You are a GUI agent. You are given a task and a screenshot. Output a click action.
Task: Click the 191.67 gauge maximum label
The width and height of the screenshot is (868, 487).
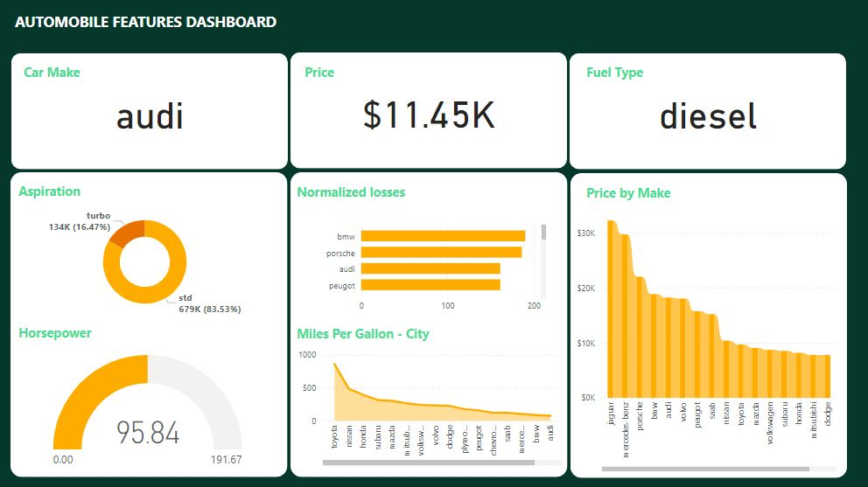[x=226, y=459]
